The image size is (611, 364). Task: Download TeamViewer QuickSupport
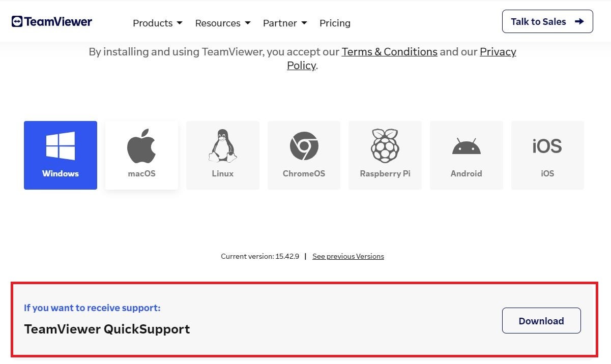[541, 321]
